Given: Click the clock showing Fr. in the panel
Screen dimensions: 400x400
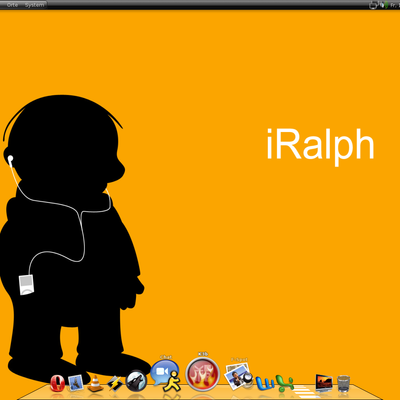Looking at the screenshot, I should [395, 5].
